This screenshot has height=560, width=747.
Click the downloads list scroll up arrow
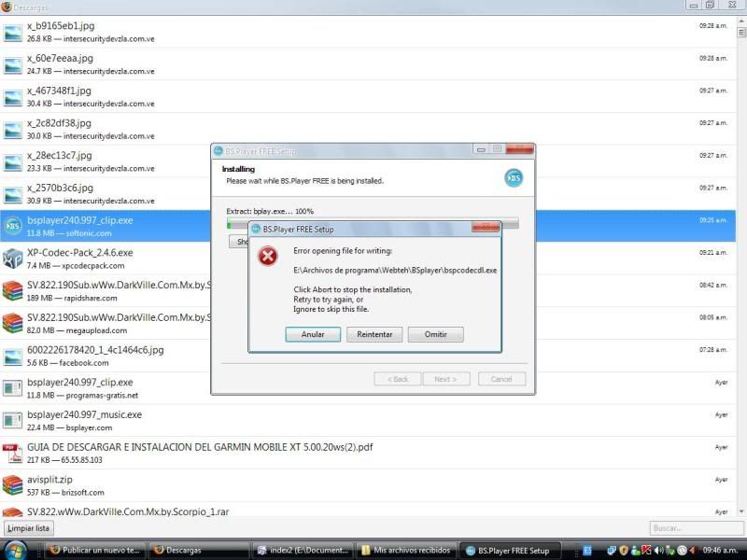pos(741,21)
